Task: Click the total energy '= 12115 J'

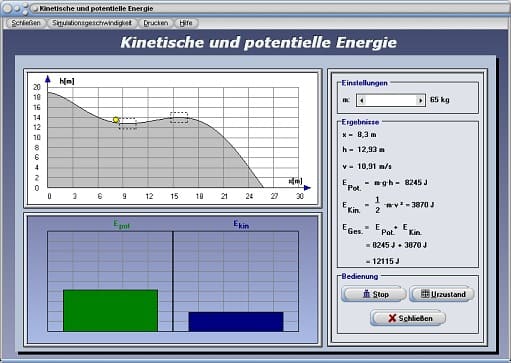Action: (x=382, y=261)
